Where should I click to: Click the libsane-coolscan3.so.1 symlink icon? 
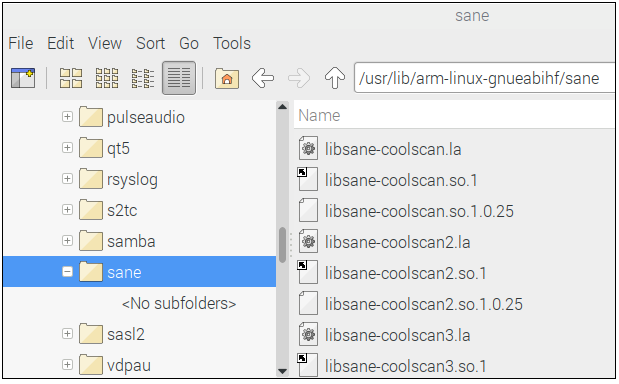(308, 365)
